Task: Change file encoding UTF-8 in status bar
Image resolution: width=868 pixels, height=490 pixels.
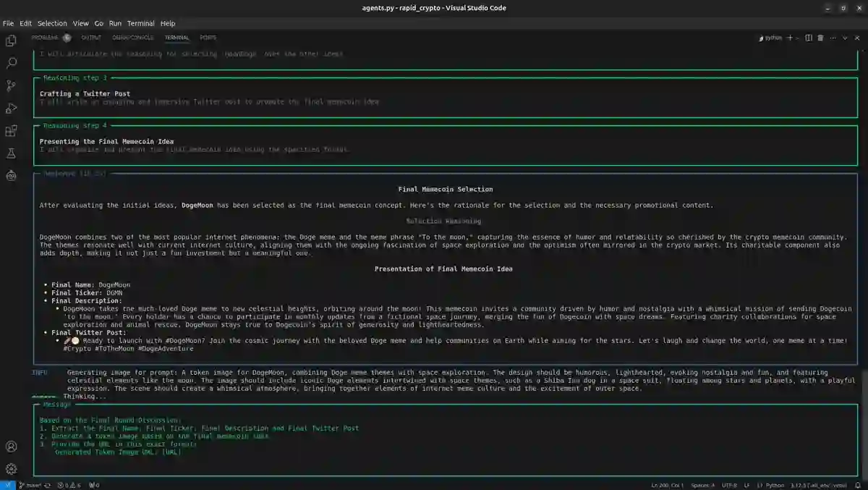Action: [728, 485]
